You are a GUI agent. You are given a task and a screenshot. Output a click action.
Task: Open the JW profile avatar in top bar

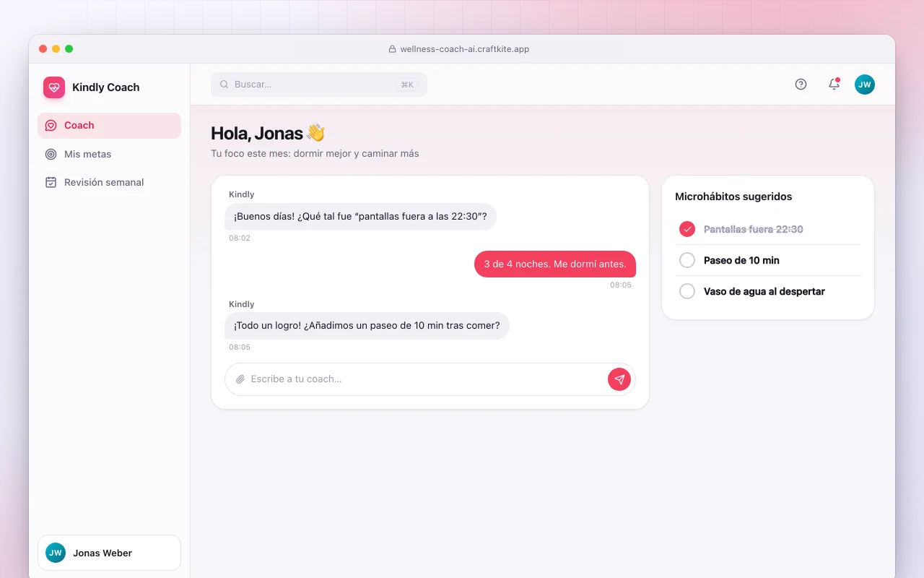click(865, 85)
